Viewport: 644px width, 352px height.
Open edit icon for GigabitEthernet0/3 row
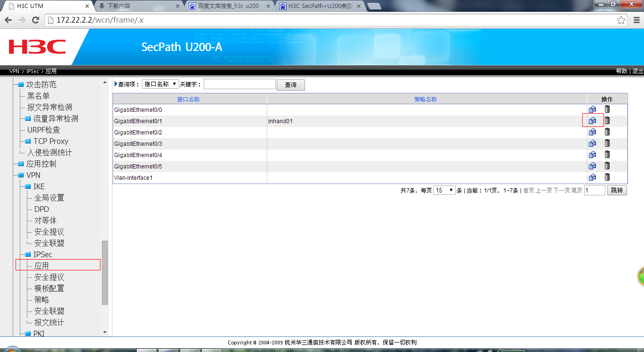coord(592,143)
